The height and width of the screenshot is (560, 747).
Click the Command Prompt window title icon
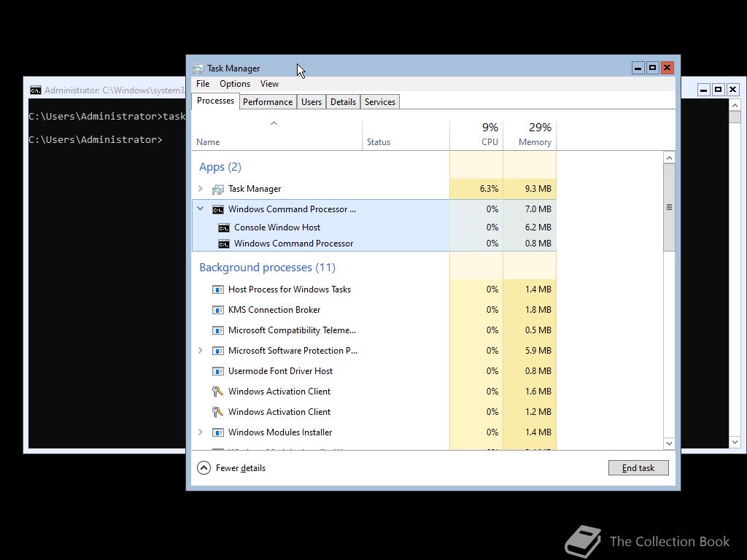click(x=35, y=90)
